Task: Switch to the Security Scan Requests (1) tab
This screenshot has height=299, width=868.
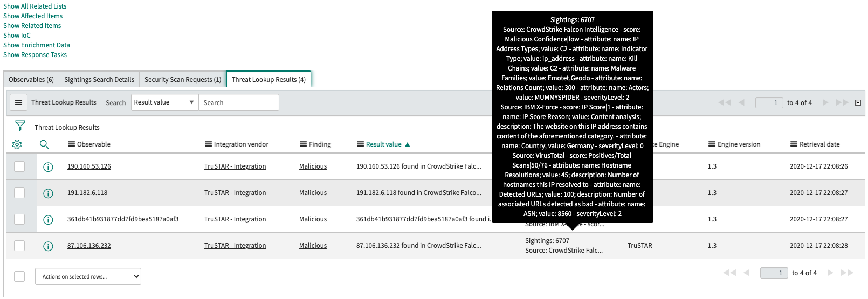Action: (x=183, y=79)
